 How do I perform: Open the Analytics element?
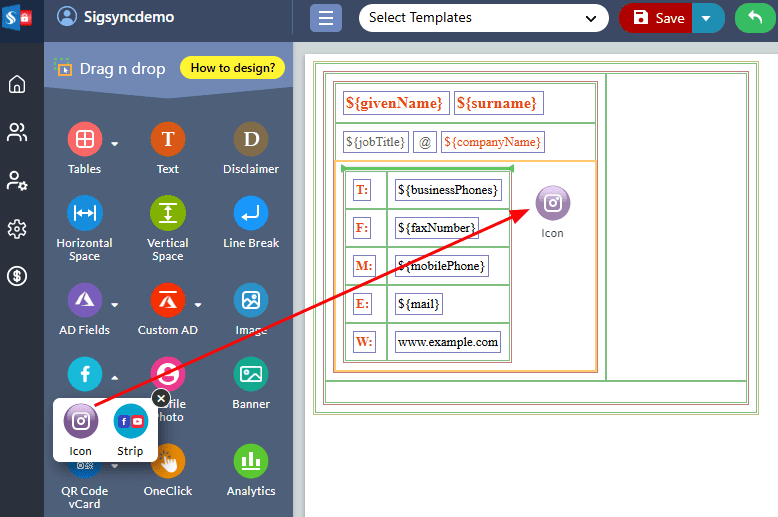pos(251,461)
